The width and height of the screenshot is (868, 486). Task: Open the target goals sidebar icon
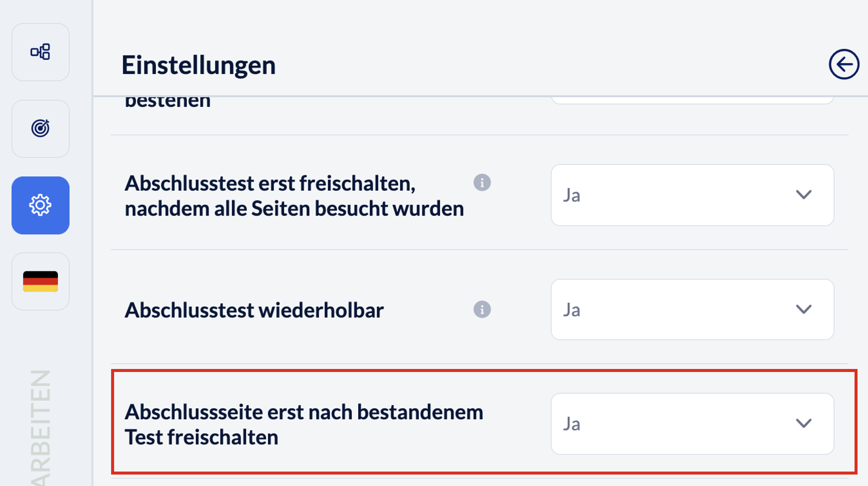click(40, 128)
